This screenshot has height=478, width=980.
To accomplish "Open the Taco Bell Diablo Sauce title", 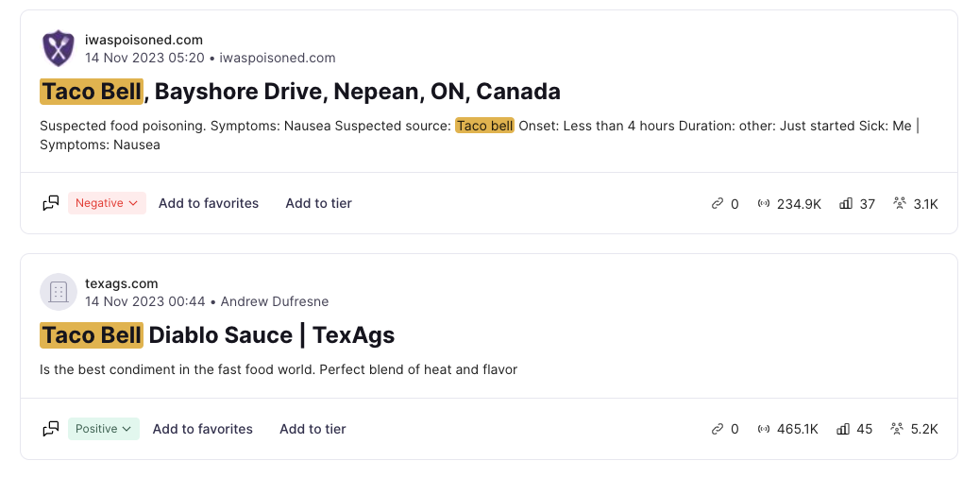I will click(217, 335).
